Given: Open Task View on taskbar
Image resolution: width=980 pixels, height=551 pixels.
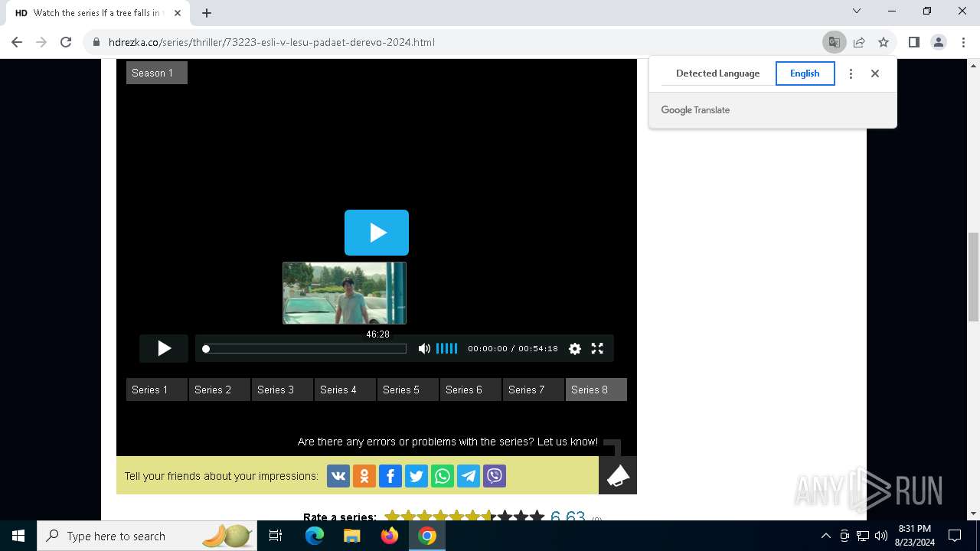Looking at the screenshot, I should pos(276,536).
